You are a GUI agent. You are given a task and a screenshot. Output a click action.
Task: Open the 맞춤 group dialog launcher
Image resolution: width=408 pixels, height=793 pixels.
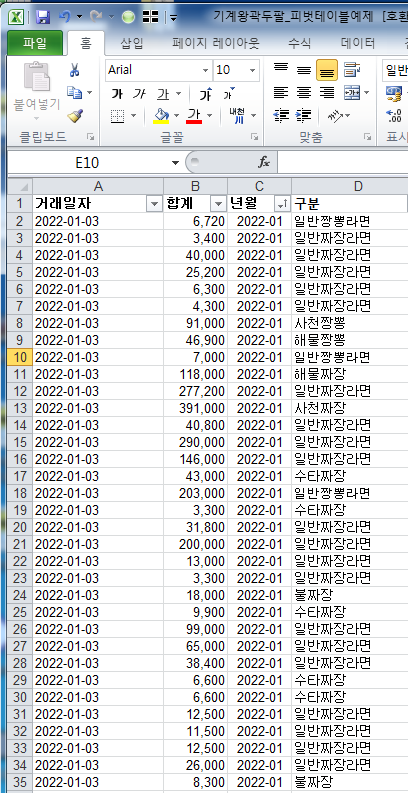click(x=368, y=137)
